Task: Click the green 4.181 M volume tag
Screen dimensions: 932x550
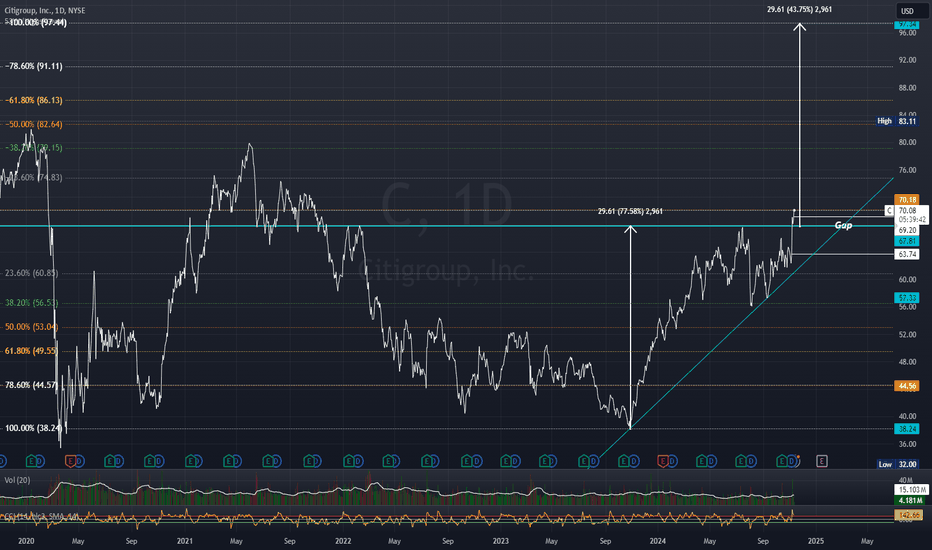Action: (x=910, y=501)
